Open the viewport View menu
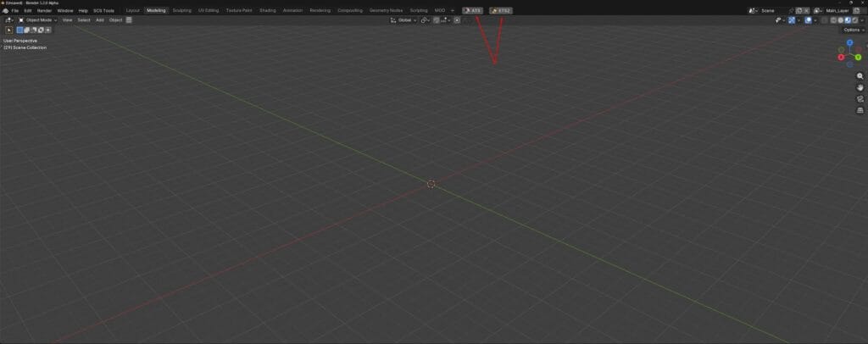The height and width of the screenshot is (344, 868). pos(68,19)
